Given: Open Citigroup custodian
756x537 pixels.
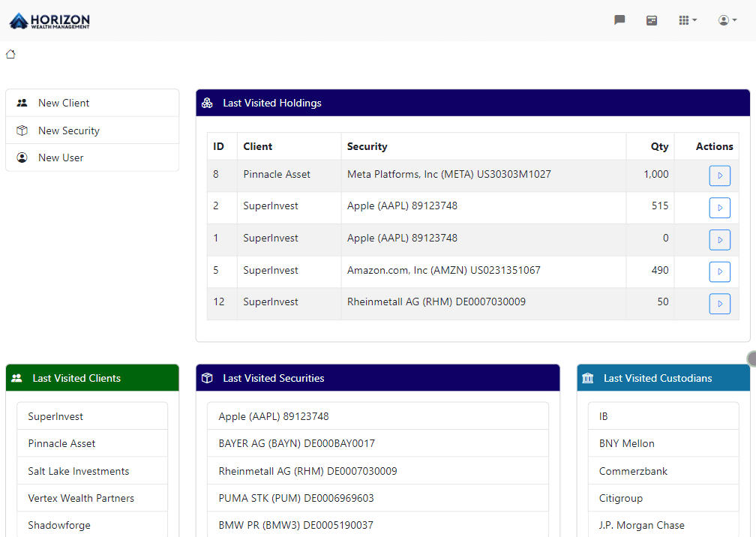Looking at the screenshot, I should (664, 498).
